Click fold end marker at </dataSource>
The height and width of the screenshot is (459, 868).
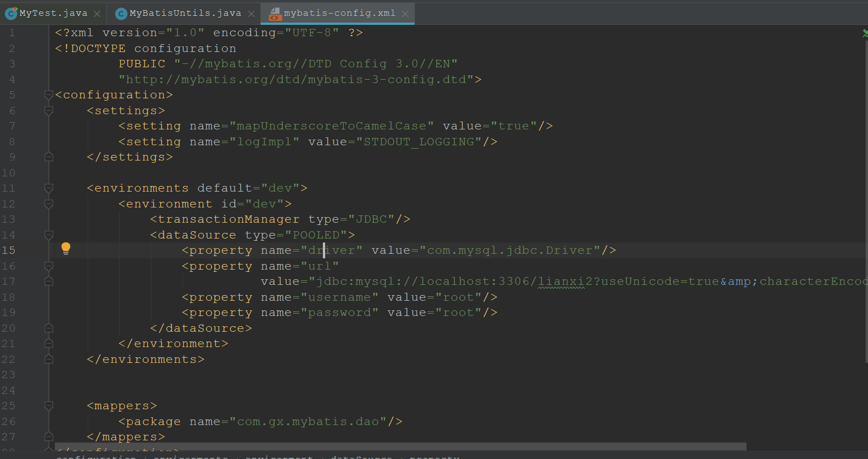pyautogui.click(x=49, y=328)
